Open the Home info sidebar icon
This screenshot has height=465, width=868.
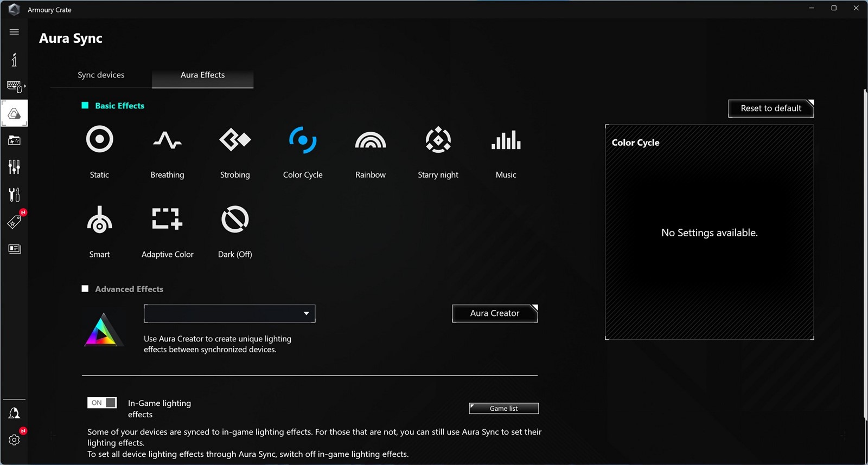[x=14, y=60]
